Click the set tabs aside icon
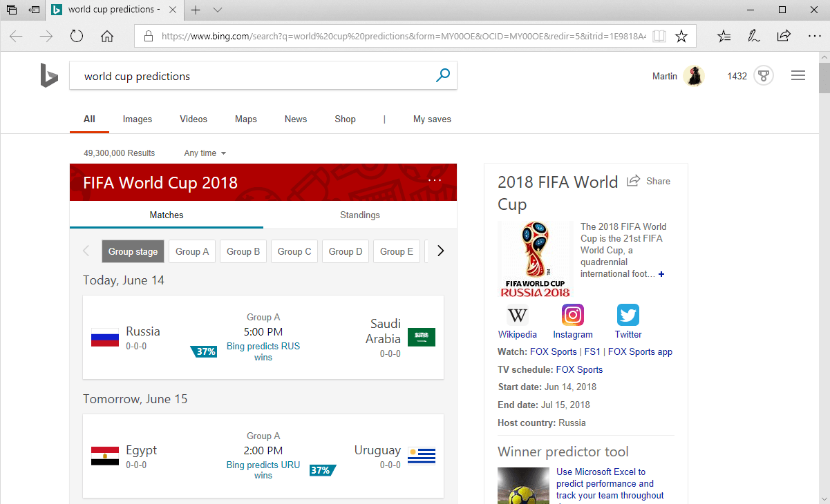The width and height of the screenshot is (830, 504). (x=34, y=10)
